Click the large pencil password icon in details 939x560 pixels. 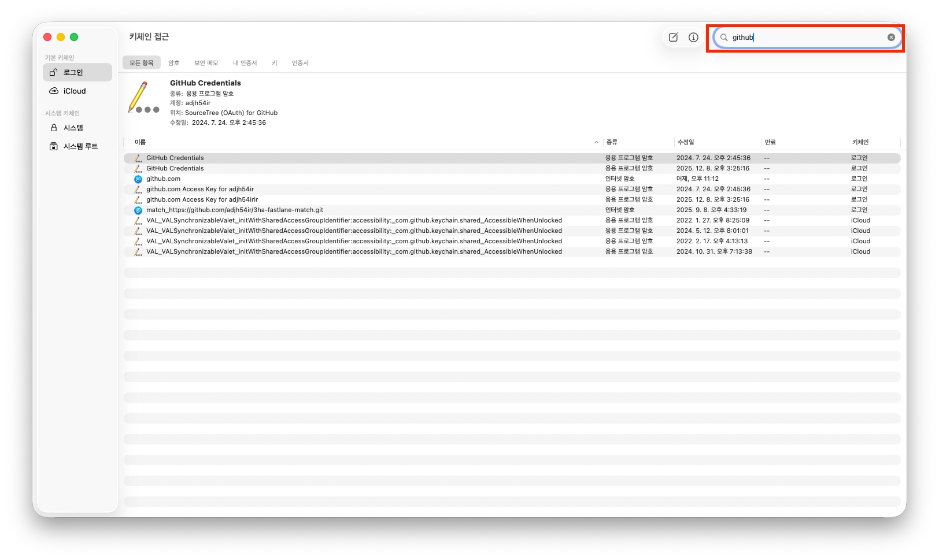coord(143,97)
